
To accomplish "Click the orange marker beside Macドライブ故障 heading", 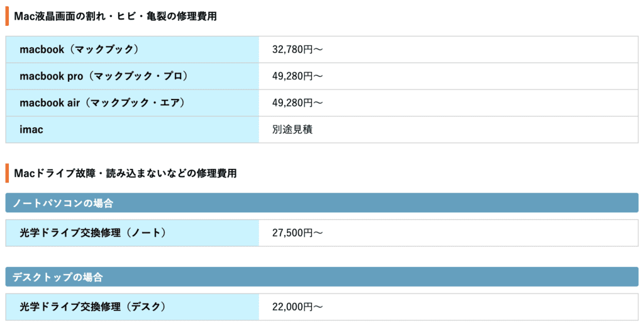I will tap(7, 173).
